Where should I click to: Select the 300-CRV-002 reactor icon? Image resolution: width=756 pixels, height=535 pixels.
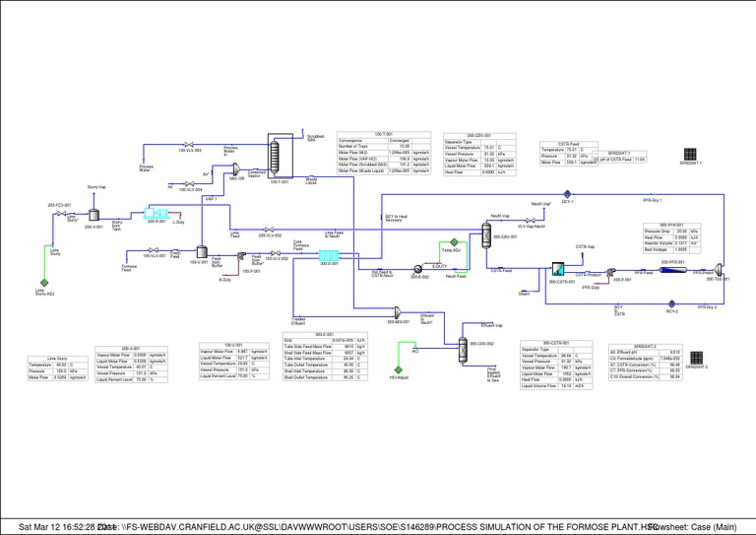point(463,349)
